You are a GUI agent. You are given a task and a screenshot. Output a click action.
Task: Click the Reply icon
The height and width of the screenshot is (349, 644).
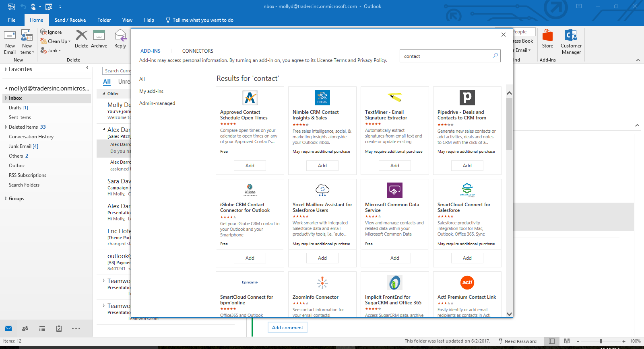point(120,36)
